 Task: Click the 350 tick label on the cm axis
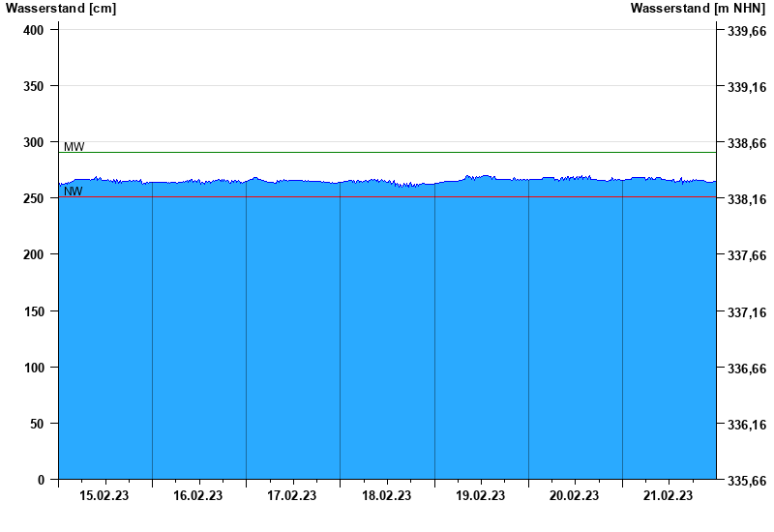click(x=34, y=86)
